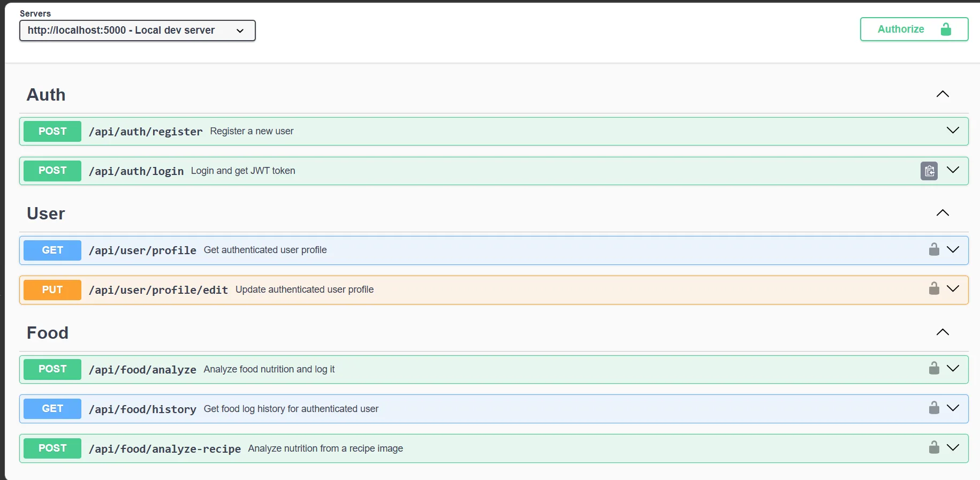Image resolution: width=980 pixels, height=480 pixels.
Task: Click the Authorize button
Action: coord(914,29)
